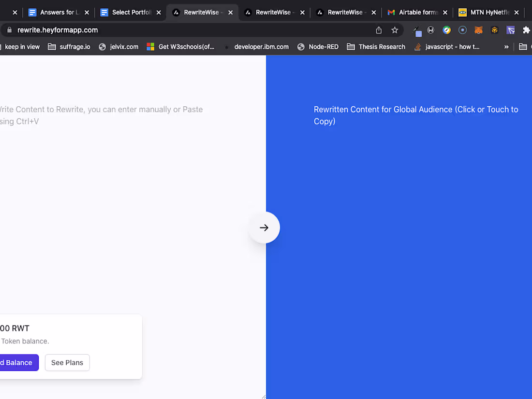Click the 00 RWT balance value
This screenshot has width=532, height=399.
click(x=15, y=328)
